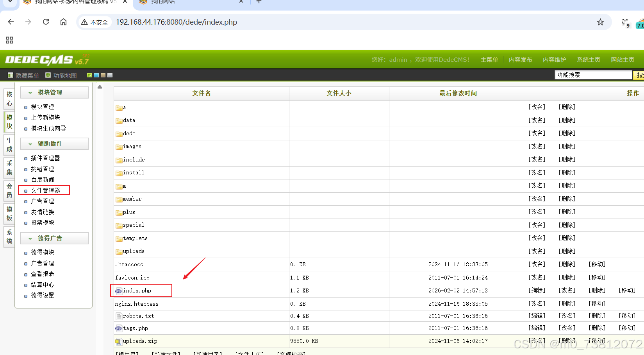Open the include folder icon
This screenshot has width=644, height=355.
(119, 160)
